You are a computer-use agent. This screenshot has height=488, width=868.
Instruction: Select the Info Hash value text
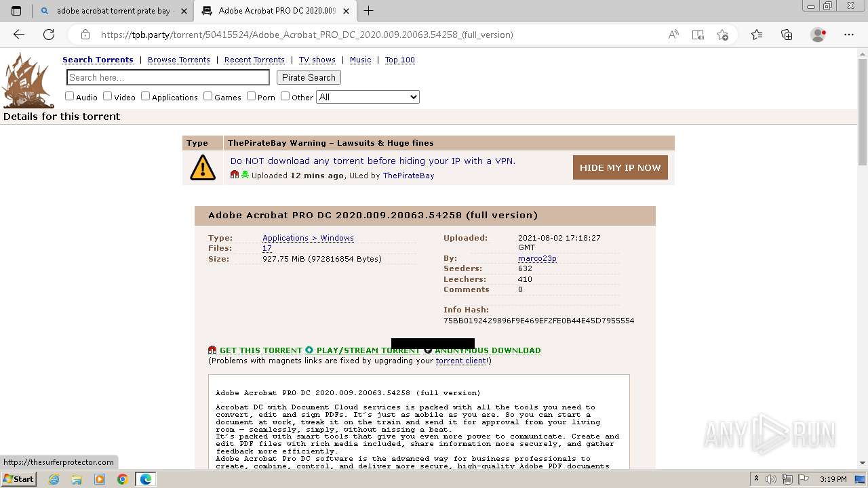538,321
